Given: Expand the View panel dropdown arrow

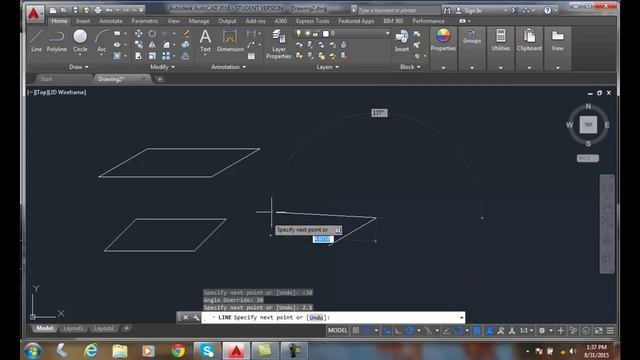Looking at the screenshot, I should [x=558, y=68].
